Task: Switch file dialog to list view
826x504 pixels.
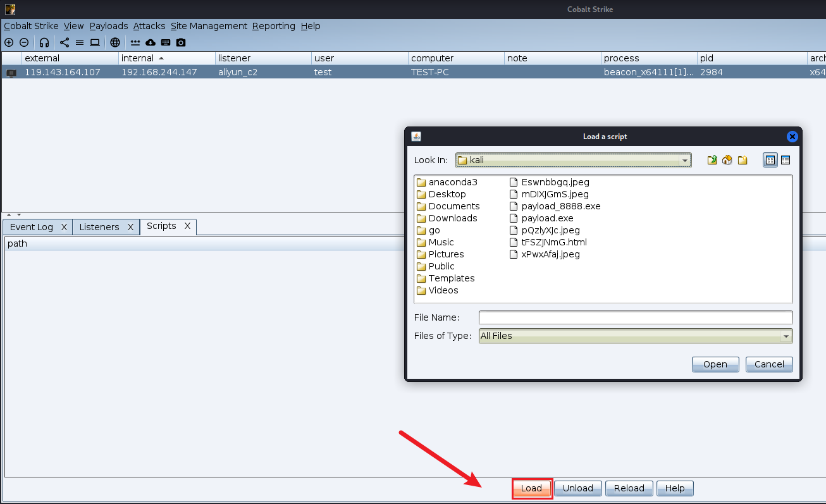Action: click(x=770, y=160)
